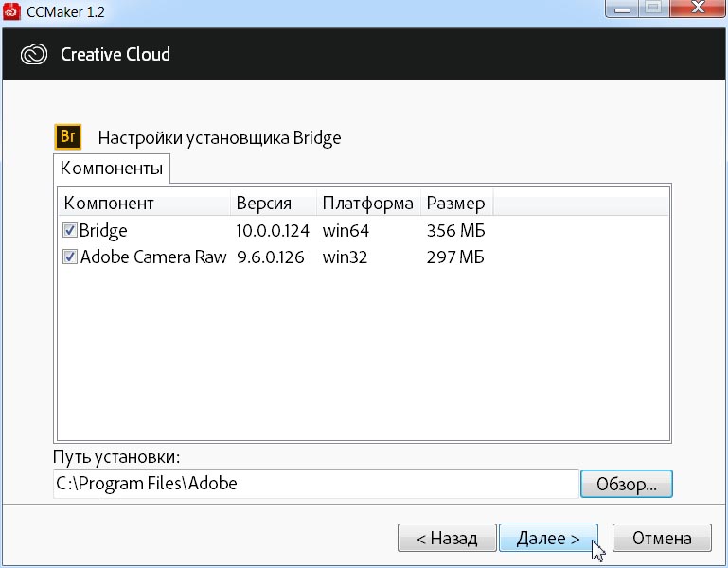
Task: Uncheck the Bridge component checkbox
Action: (x=70, y=230)
